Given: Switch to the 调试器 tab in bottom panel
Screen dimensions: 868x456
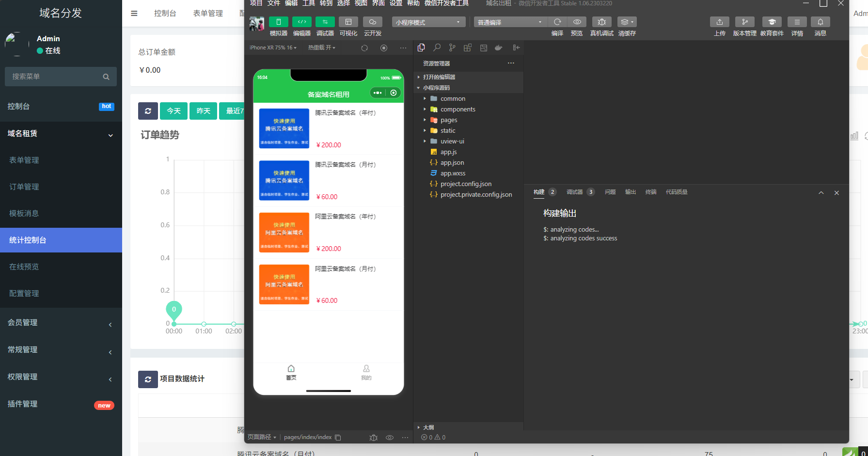Looking at the screenshot, I should (x=575, y=192).
